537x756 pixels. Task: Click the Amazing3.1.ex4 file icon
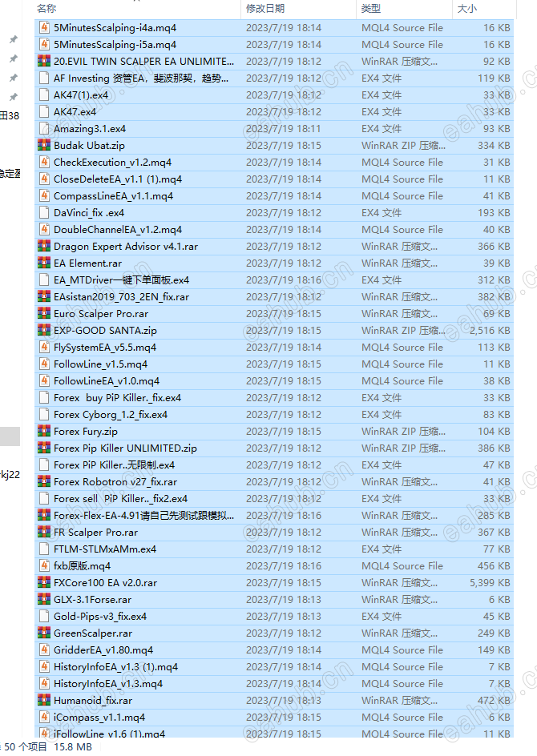coord(44,129)
